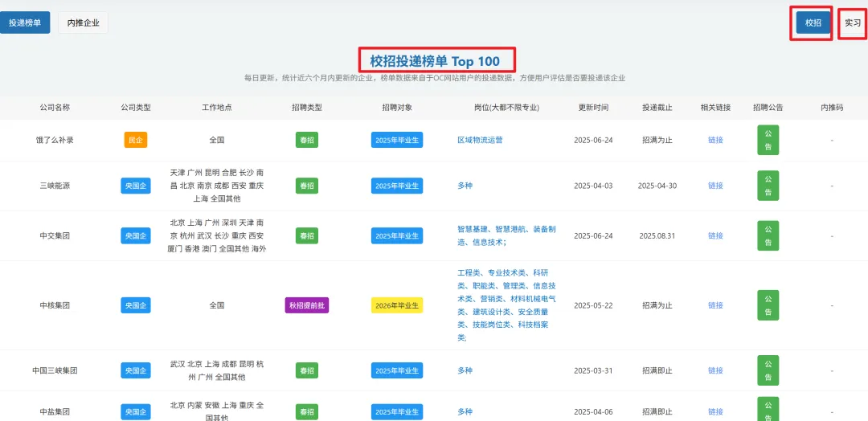
Task: Click the update date 2025-04-03
Action: pos(593,186)
